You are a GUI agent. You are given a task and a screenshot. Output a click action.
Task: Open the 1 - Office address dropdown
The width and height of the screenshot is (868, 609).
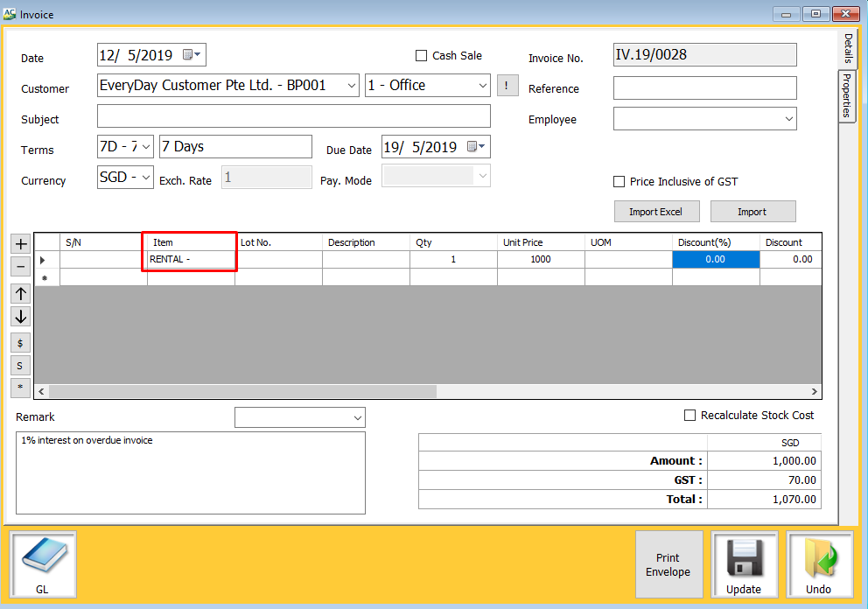coord(483,85)
